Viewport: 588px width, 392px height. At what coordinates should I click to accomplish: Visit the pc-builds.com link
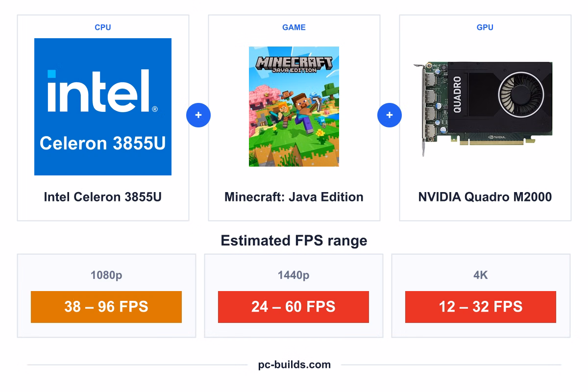294,365
